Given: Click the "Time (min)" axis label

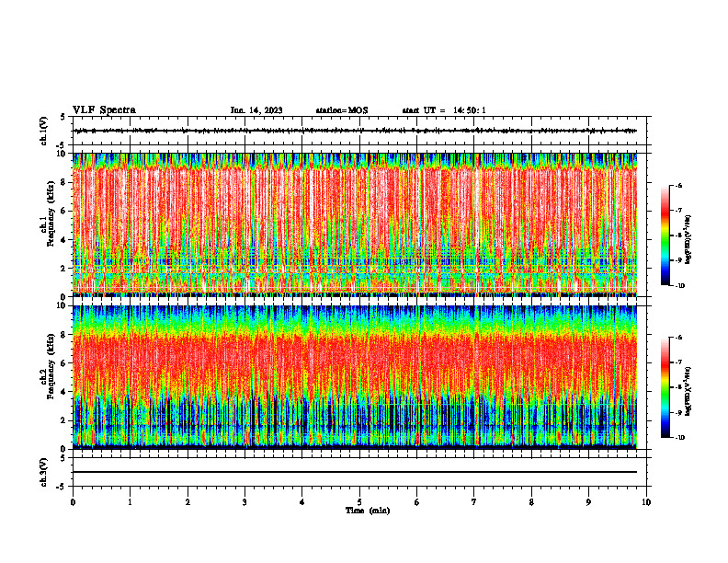Looking at the screenshot, I should click(x=368, y=511).
